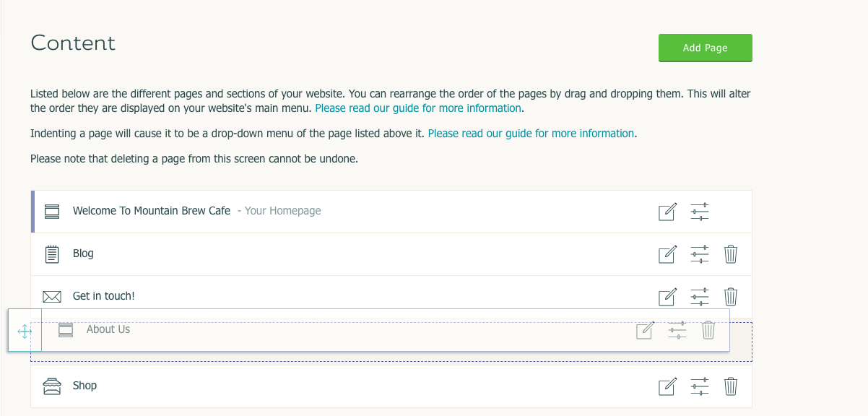The height and width of the screenshot is (416, 868).
Task: Open the guide link about indenting pages
Action: [531, 134]
